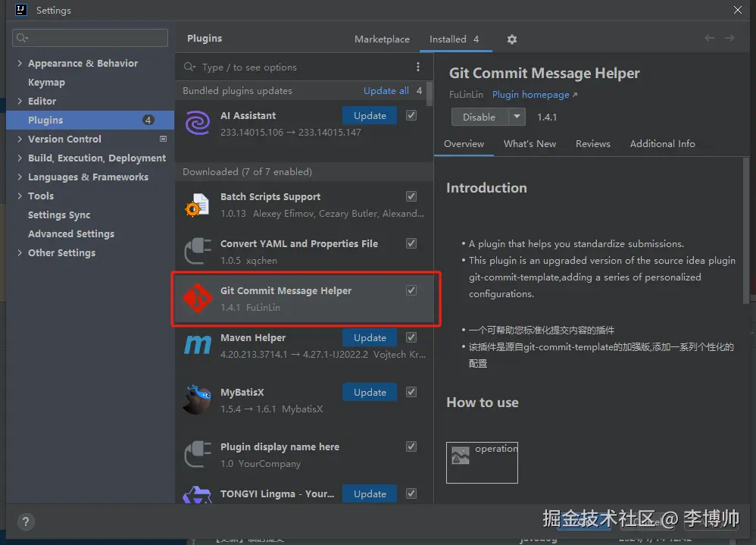The height and width of the screenshot is (545, 756).
Task: Select Settings Sync in the tree
Action: pos(59,215)
